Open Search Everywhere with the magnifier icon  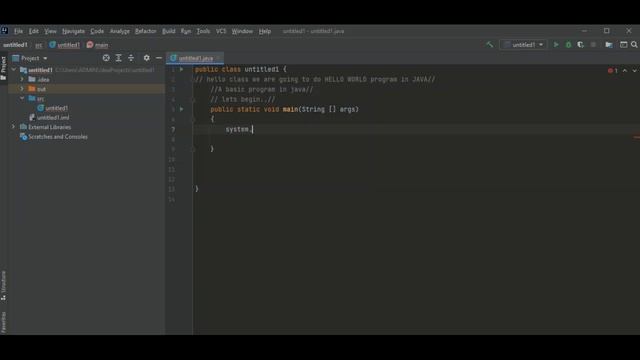coord(634,44)
